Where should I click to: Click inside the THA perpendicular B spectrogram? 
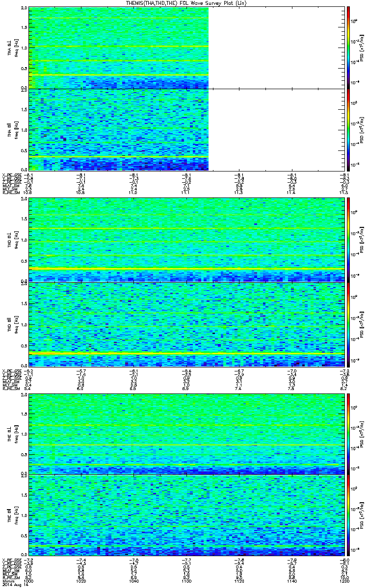pos(119,48)
